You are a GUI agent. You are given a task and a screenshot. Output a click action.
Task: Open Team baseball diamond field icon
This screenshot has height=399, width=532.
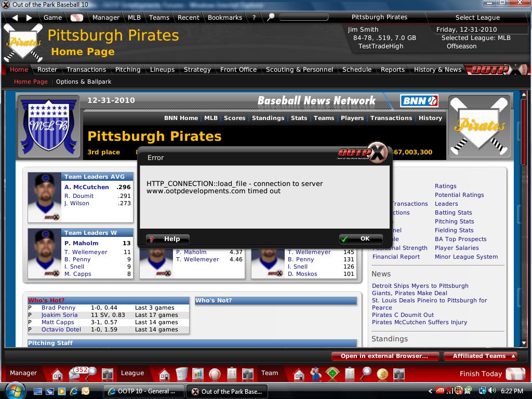(332, 374)
